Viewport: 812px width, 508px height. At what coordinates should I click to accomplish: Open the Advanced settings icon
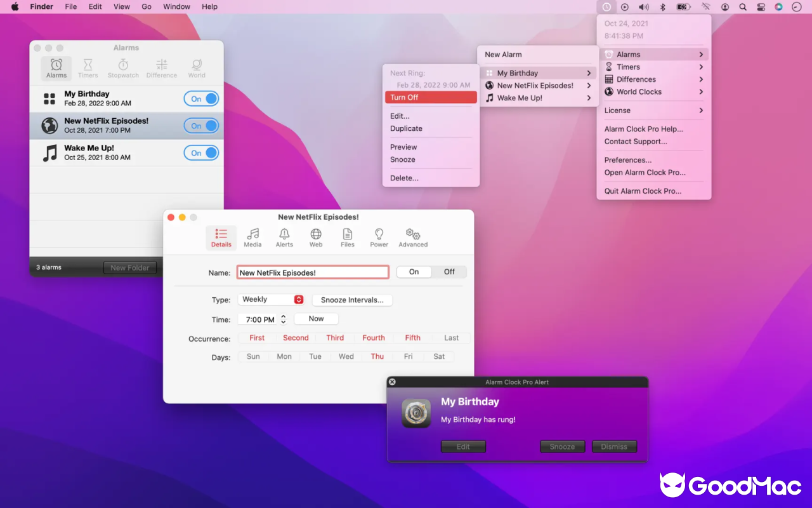pos(412,237)
